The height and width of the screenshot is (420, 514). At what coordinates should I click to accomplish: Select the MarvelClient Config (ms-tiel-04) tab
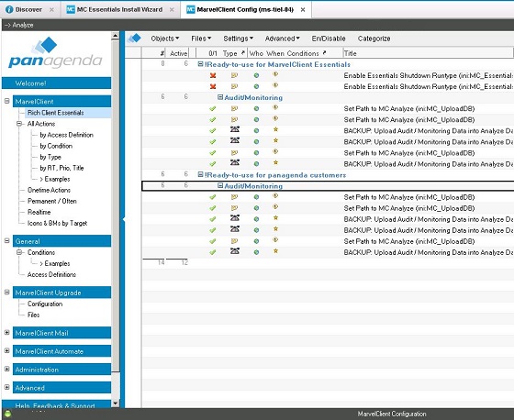point(245,9)
